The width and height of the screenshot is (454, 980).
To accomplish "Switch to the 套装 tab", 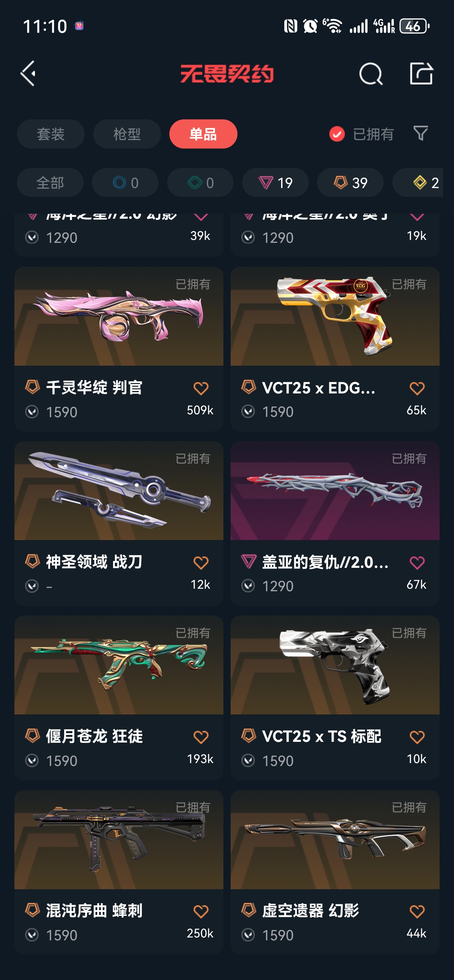I will 50,134.
